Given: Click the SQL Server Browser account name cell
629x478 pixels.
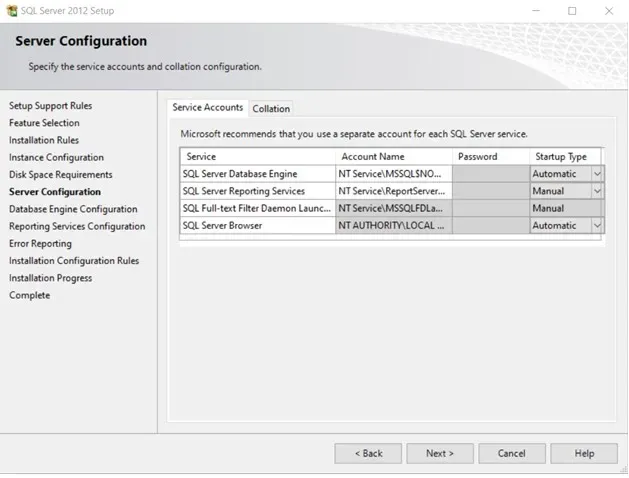Looking at the screenshot, I should click(394, 225).
